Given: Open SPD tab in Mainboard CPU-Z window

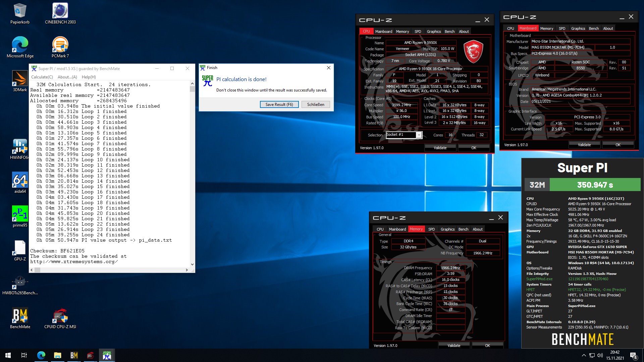Looking at the screenshot, I should [562, 28].
